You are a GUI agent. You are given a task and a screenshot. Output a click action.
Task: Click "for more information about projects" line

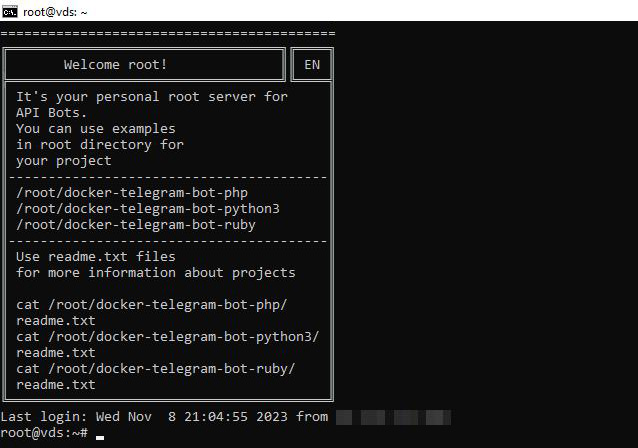pos(155,273)
